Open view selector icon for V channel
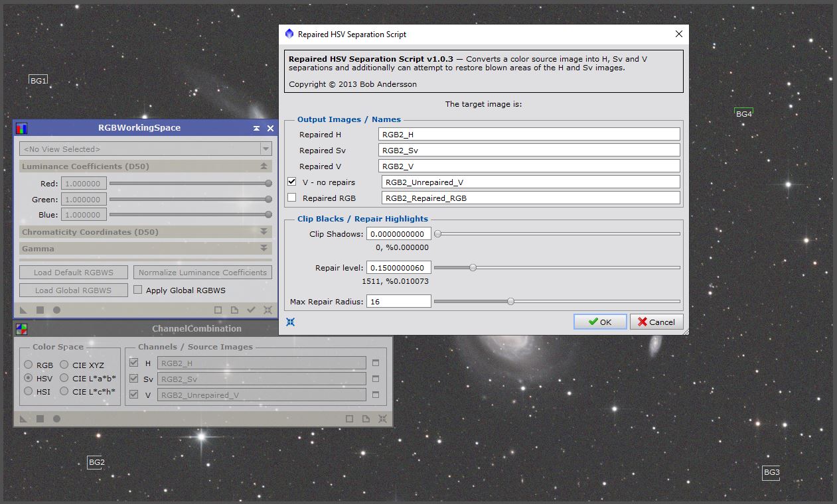837x504 pixels. (375, 395)
